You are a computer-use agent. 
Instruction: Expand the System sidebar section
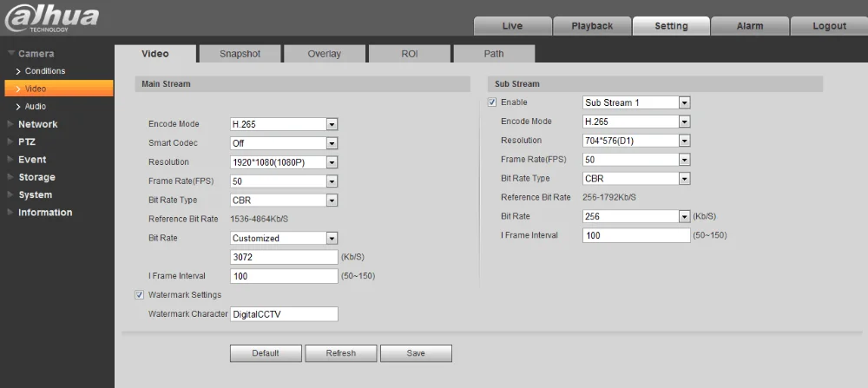(35, 194)
